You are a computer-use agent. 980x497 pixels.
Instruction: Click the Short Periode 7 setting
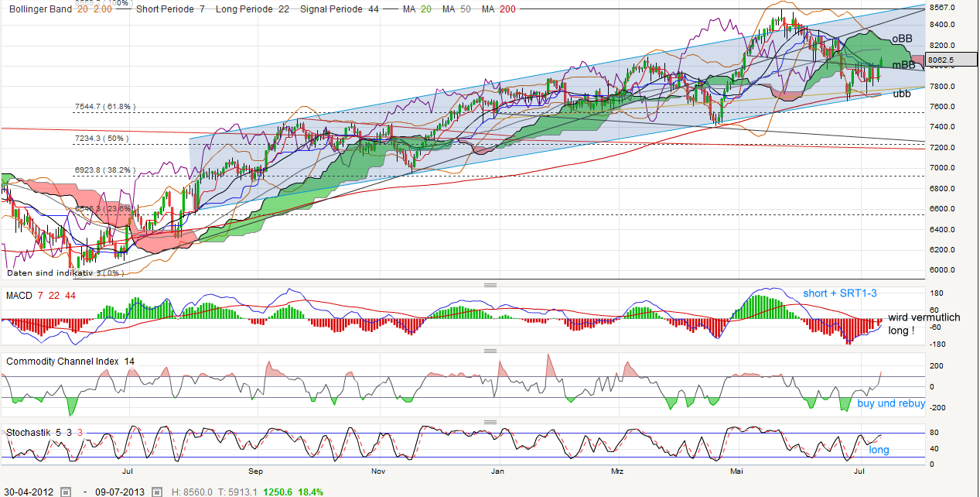click(x=172, y=9)
